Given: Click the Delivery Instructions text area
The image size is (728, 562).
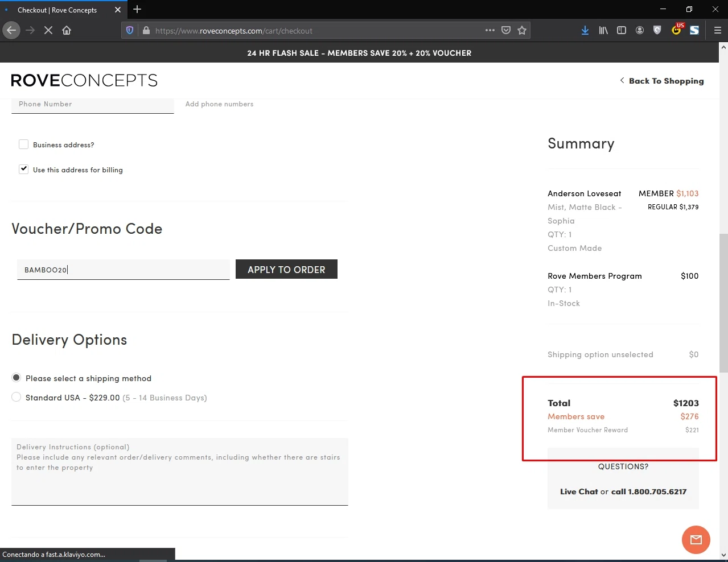Looking at the screenshot, I should [x=179, y=472].
